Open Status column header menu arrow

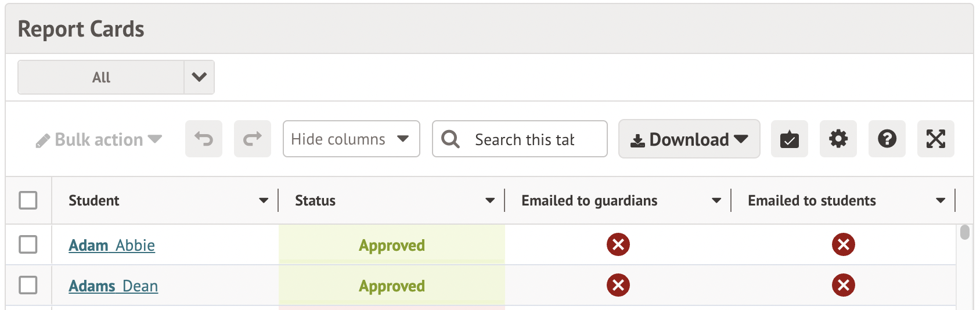click(x=490, y=200)
